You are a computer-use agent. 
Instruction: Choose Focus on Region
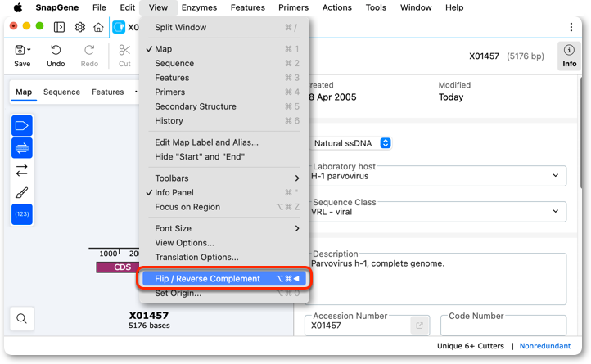pos(224,207)
